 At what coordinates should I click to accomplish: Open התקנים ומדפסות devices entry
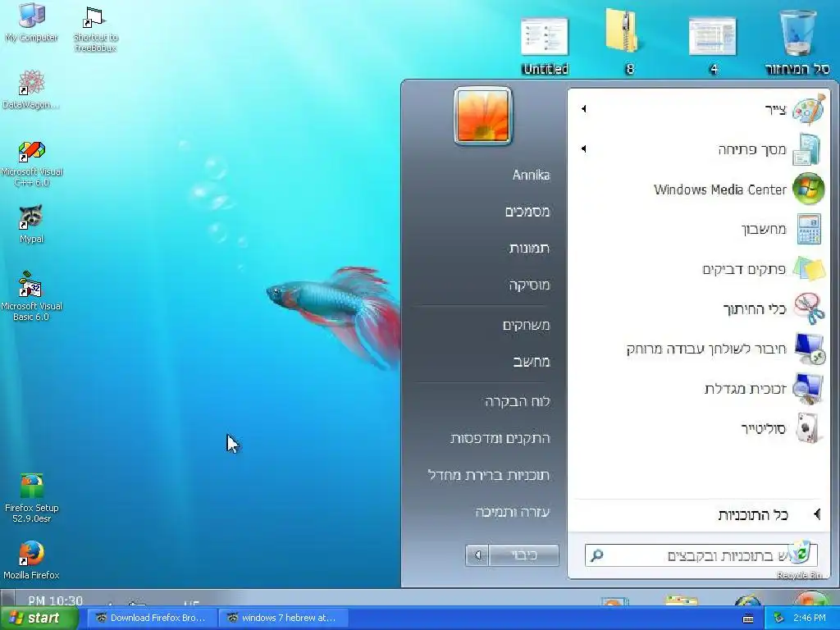click(500, 438)
